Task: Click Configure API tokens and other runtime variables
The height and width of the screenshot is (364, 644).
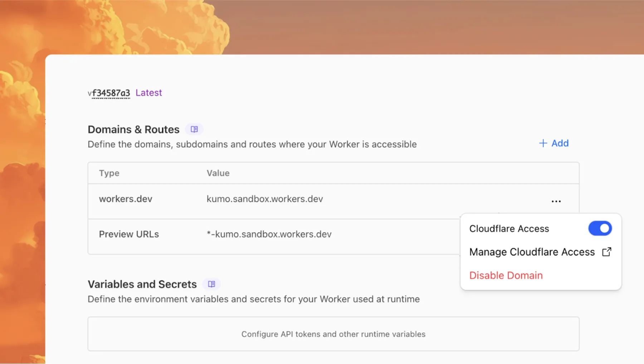Action: coord(333,334)
